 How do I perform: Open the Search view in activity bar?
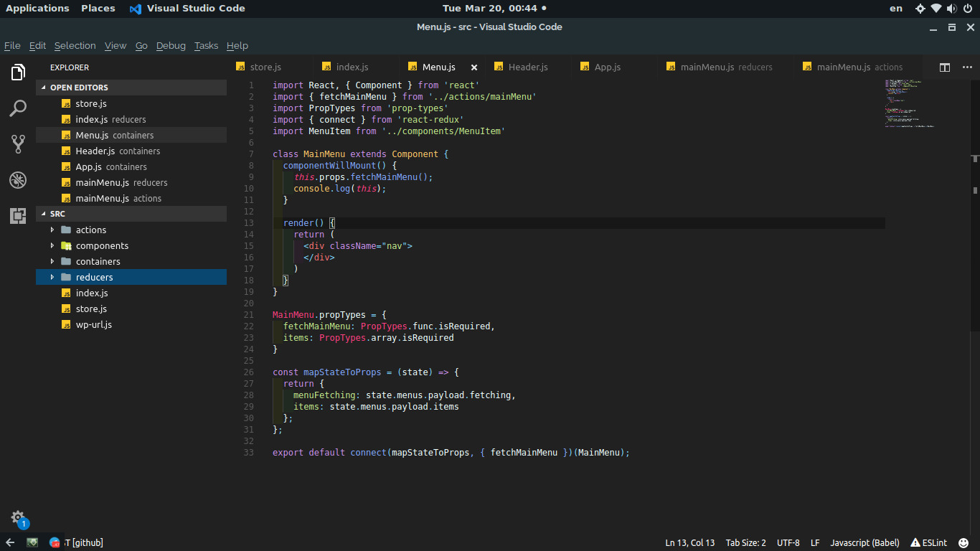18,108
